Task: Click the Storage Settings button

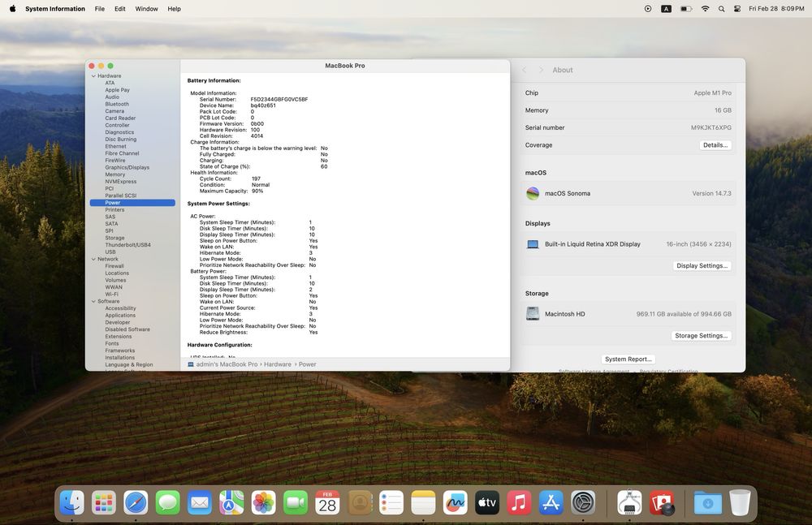Action: click(x=702, y=335)
